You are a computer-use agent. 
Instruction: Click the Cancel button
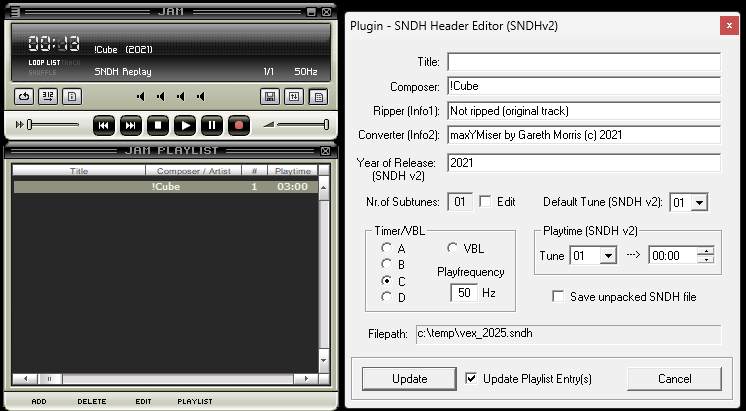[674, 379]
